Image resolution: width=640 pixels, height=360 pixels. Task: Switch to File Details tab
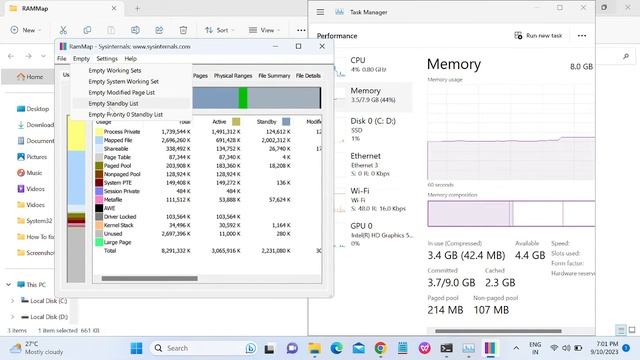[308, 76]
